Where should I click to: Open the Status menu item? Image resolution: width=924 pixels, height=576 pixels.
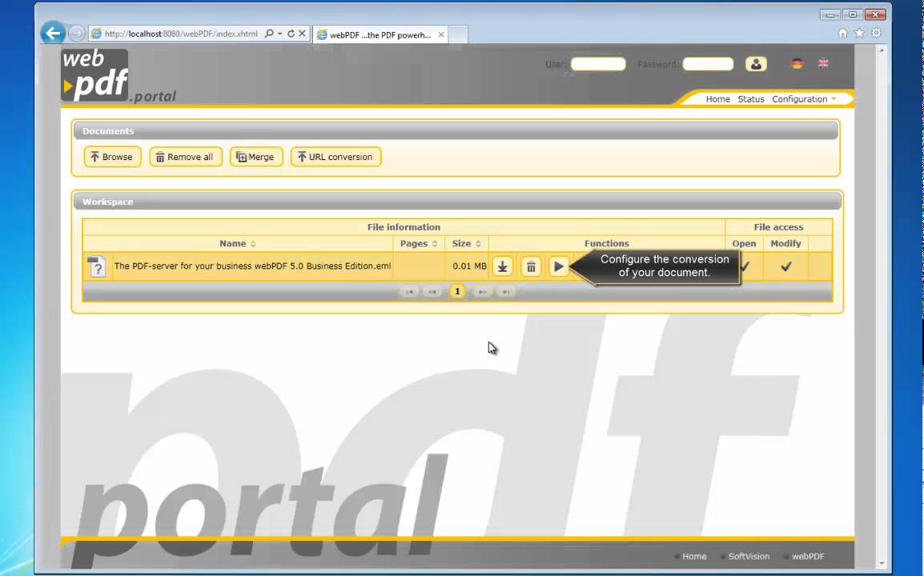coord(751,99)
